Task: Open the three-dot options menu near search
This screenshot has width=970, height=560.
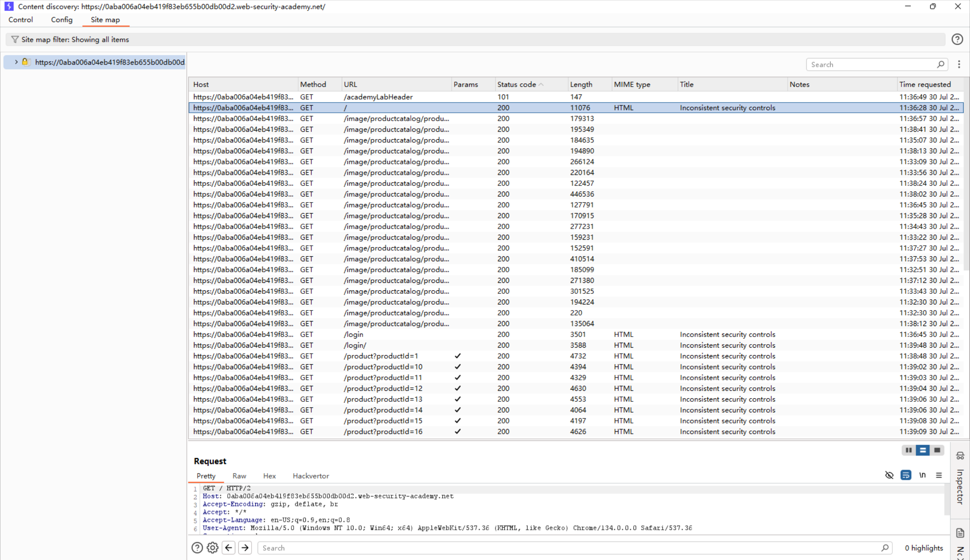Action: (x=959, y=64)
